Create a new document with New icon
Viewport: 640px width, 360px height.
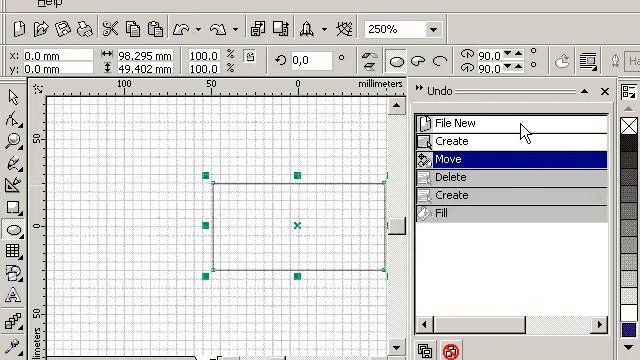pyautogui.click(x=19, y=29)
